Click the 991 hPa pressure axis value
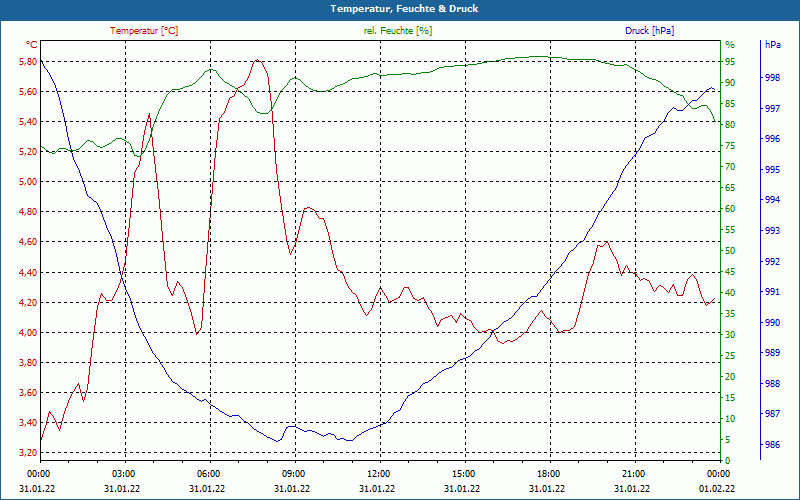Viewport: 800px width, 500px height. 773,292
